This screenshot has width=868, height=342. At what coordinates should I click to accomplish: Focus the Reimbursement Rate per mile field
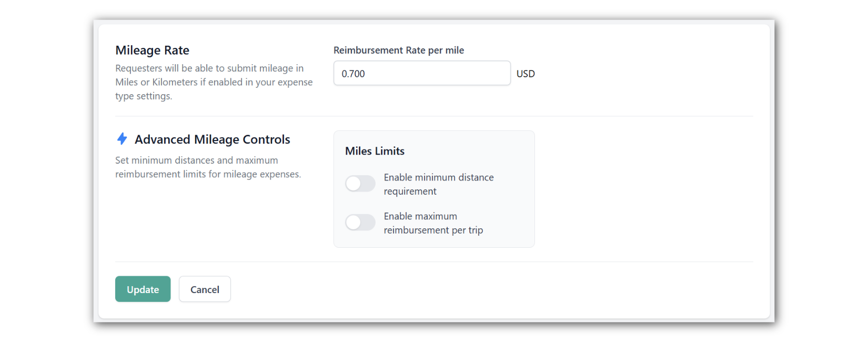[x=422, y=73]
